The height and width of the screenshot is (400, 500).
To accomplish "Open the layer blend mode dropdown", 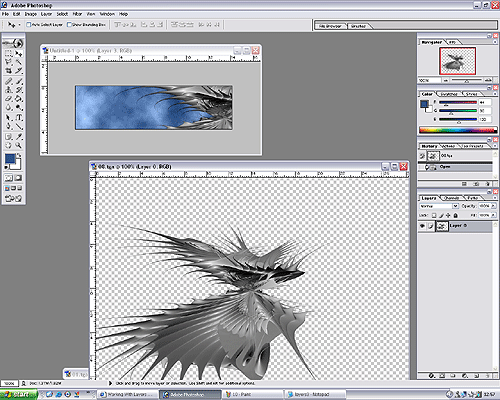I will 439,206.
